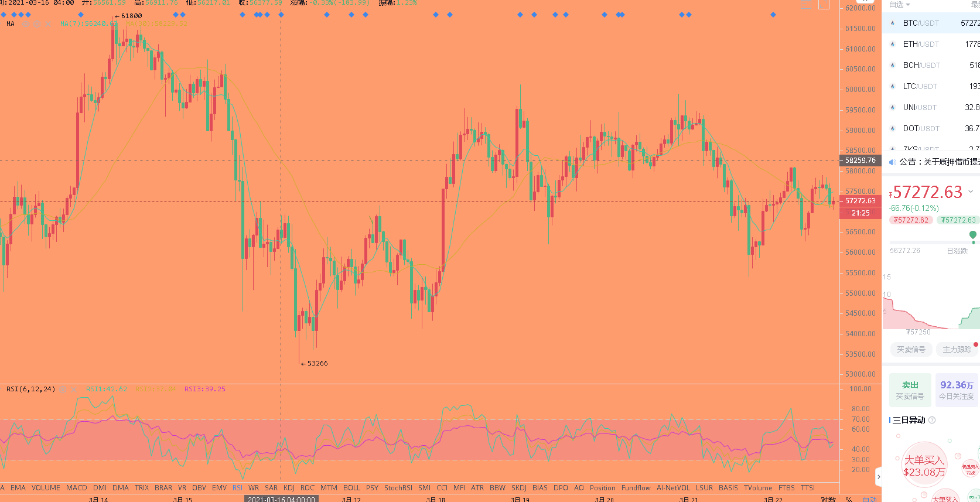The height and width of the screenshot is (502, 980).
Task: Select the LTC/USDT watchlist row
Action: coord(931,86)
